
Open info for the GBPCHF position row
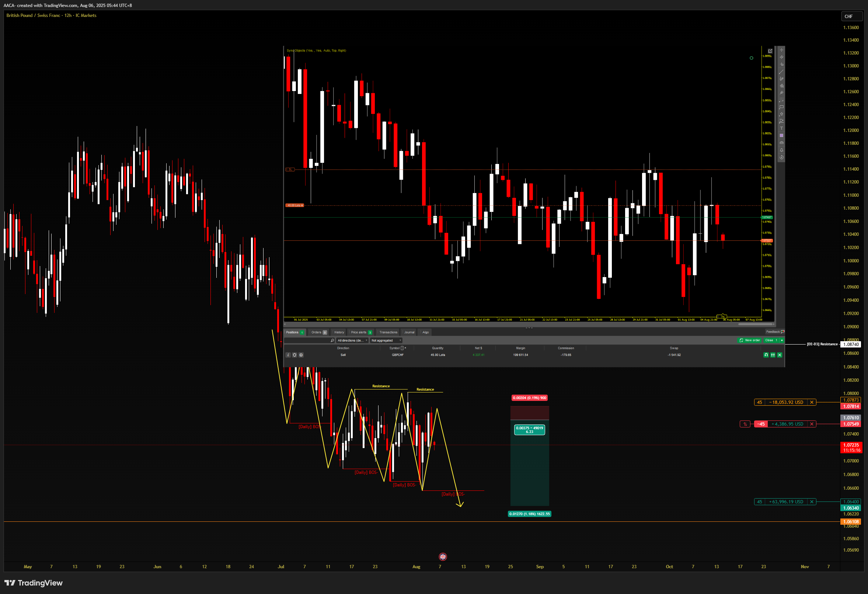288,355
